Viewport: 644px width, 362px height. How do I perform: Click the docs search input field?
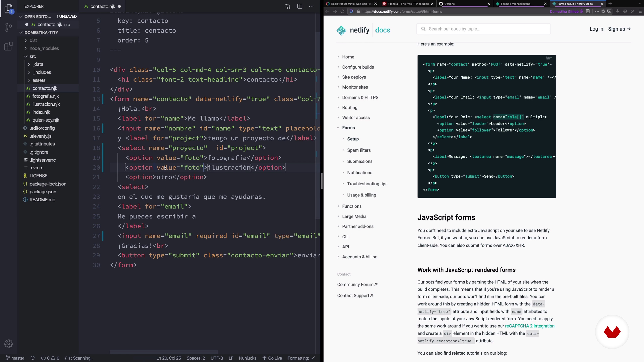[483, 29]
